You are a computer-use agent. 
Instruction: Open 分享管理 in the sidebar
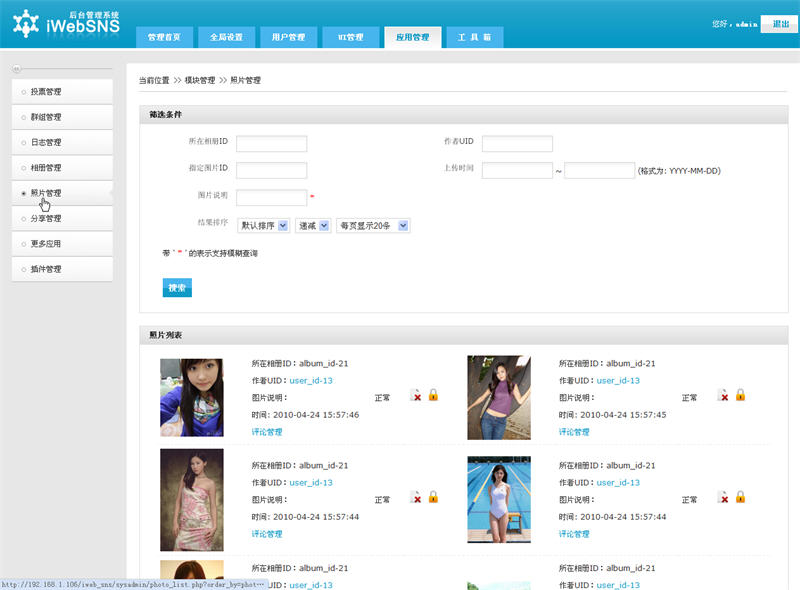62,218
